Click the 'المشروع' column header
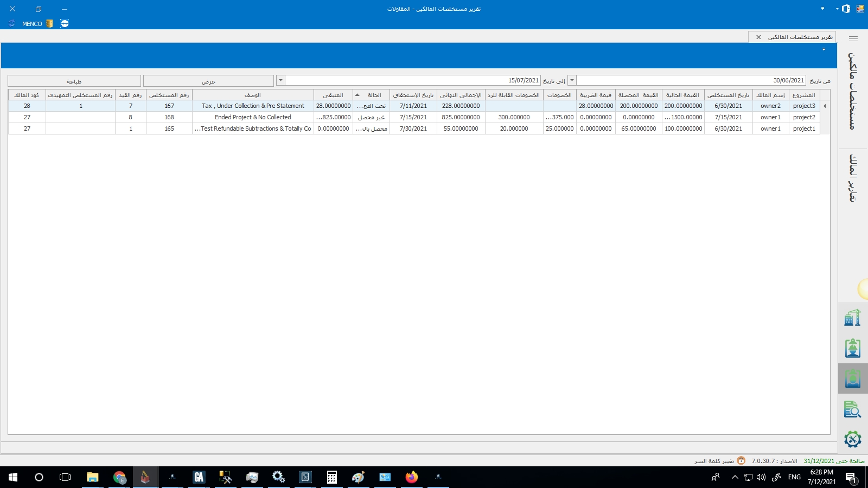Screen dimensions: 868x488 click(x=803, y=95)
